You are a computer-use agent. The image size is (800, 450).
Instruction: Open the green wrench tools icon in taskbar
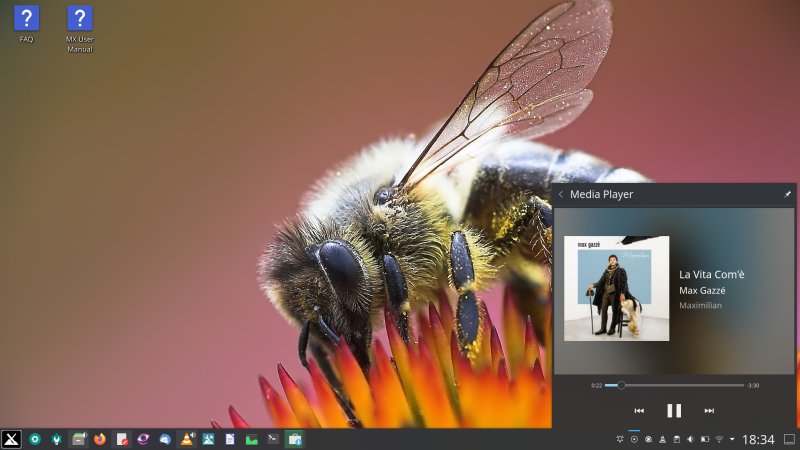pyautogui.click(x=57, y=439)
